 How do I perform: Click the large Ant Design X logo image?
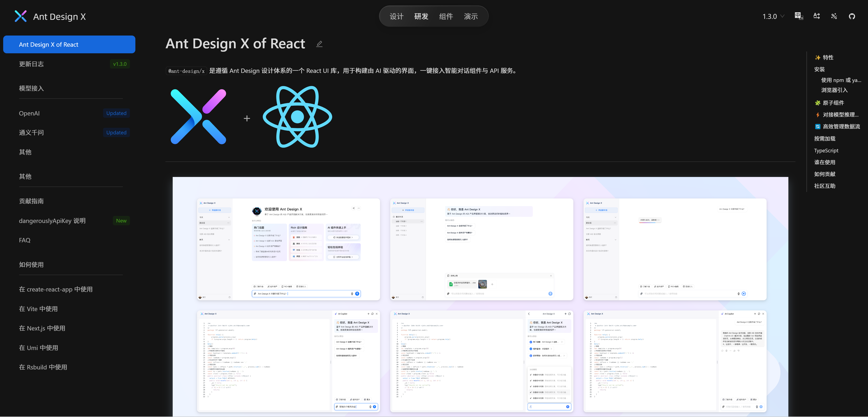coord(198,117)
